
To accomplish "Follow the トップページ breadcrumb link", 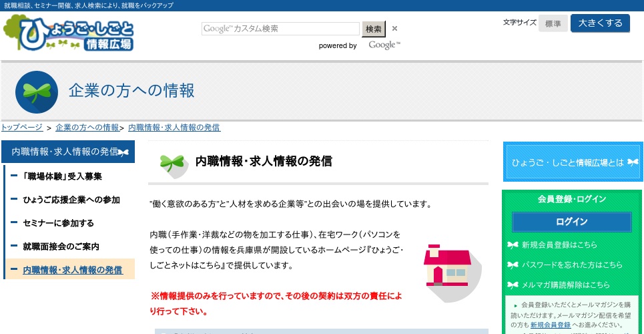I will 22,127.
